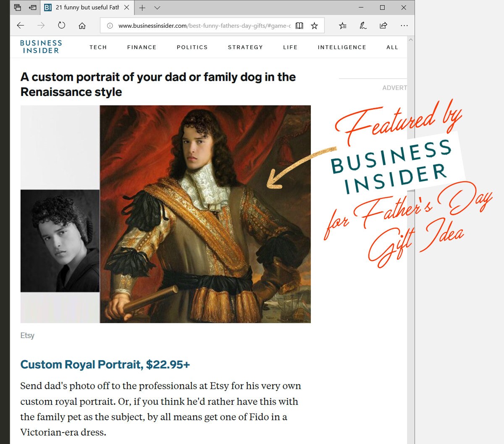This screenshot has height=444, width=504.
Task: Expand the tab preview chevron
Action: tap(157, 8)
